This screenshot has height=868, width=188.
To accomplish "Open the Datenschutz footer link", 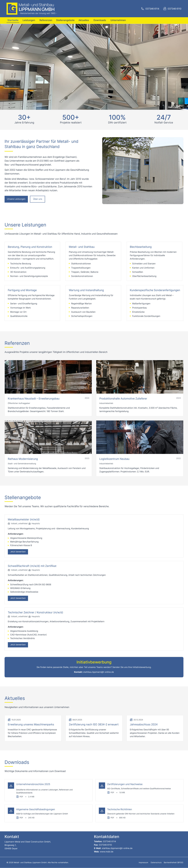I will point(156,862).
